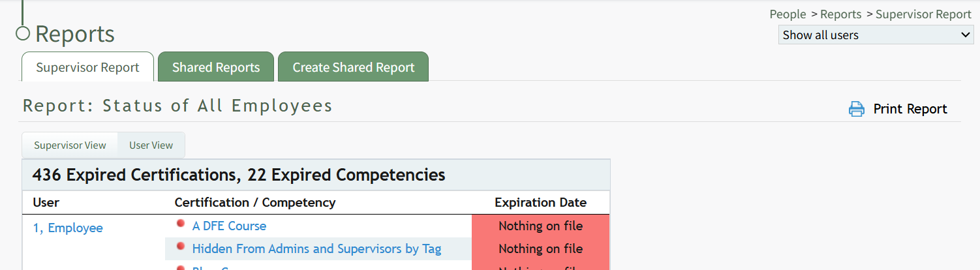
Task: Click the circle marker beside Reports heading
Action: (23, 33)
